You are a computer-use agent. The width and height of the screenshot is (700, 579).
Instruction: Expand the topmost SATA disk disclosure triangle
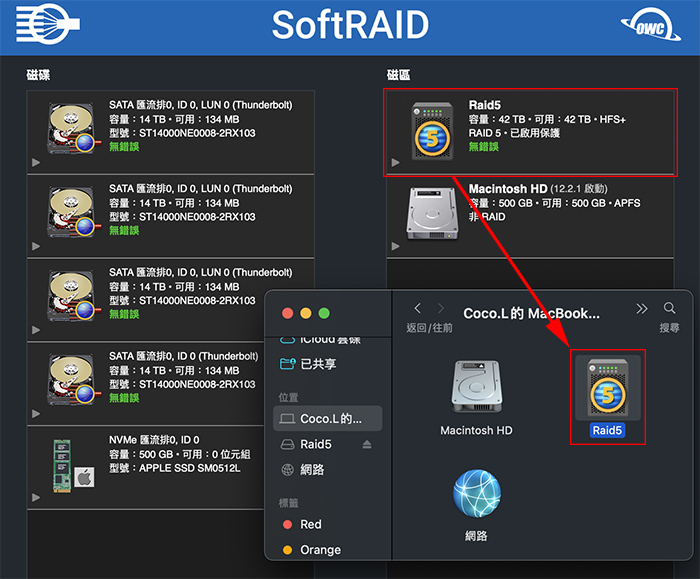[36, 162]
